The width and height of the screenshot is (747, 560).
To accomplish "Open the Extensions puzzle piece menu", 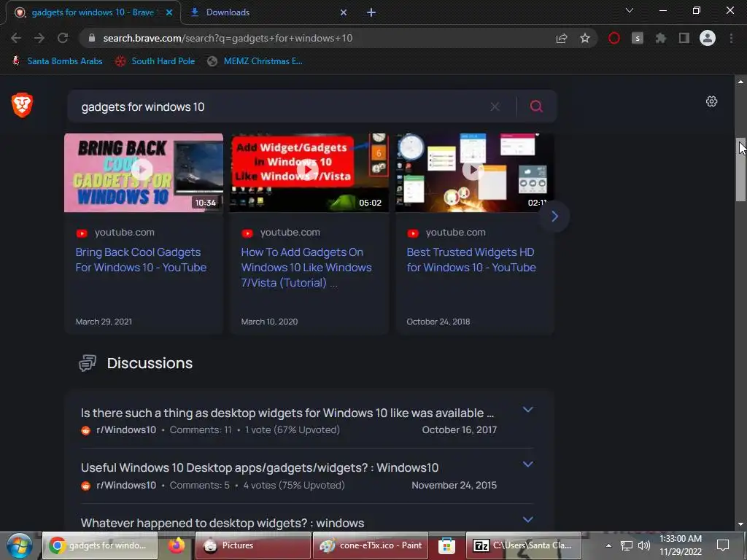I will tap(660, 38).
